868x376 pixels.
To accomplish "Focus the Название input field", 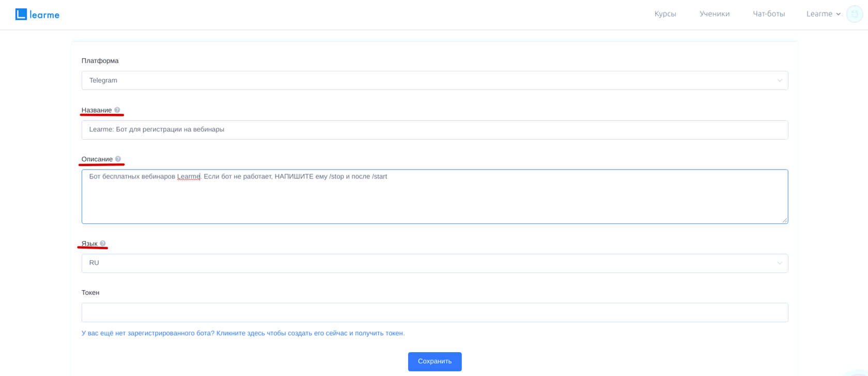I will pyautogui.click(x=435, y=130).
